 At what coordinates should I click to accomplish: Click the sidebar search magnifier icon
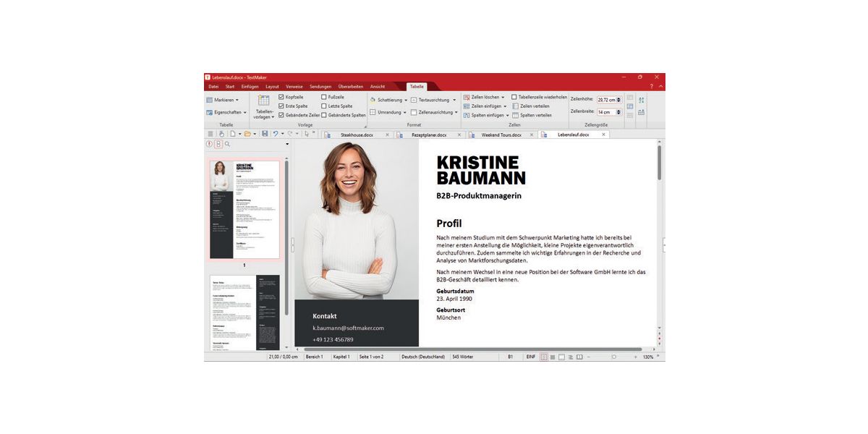pyautogui.click(x=227, y=144)
